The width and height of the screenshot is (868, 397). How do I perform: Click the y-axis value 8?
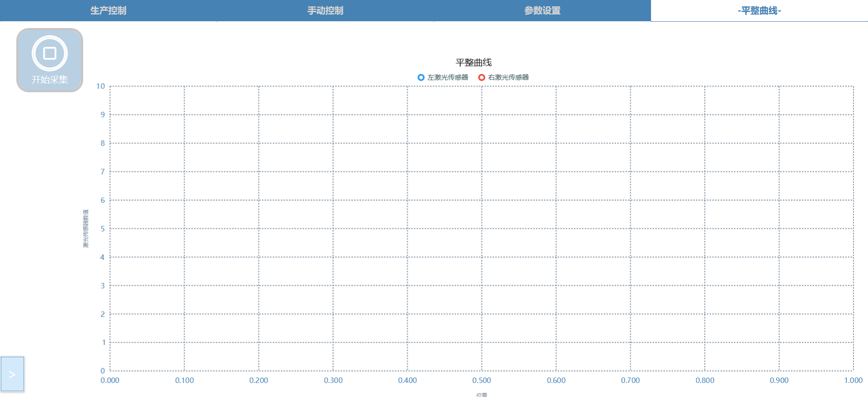tap(103, 143)
